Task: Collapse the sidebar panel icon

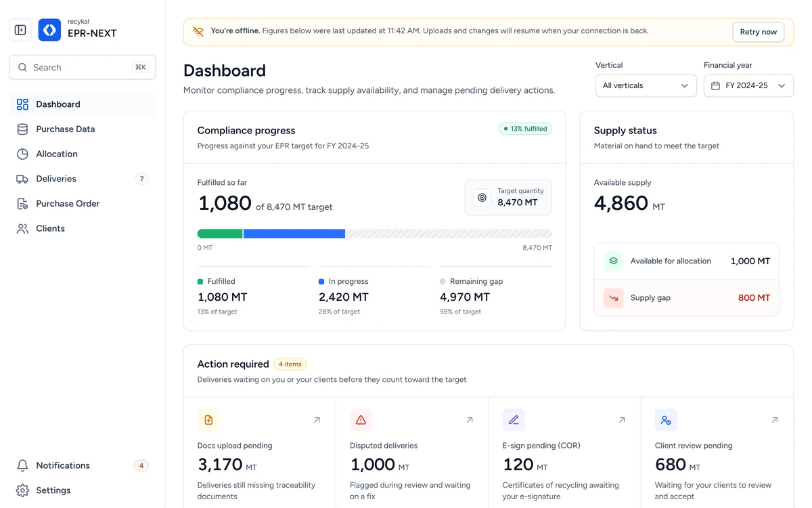Action: tap(20, 30)
